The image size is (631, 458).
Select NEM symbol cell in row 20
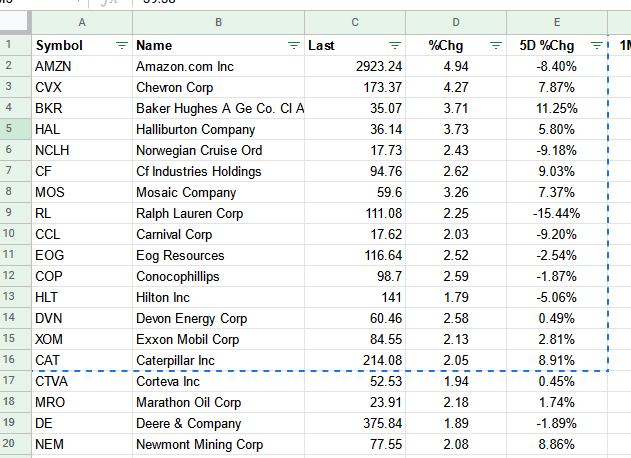(82, 444)
